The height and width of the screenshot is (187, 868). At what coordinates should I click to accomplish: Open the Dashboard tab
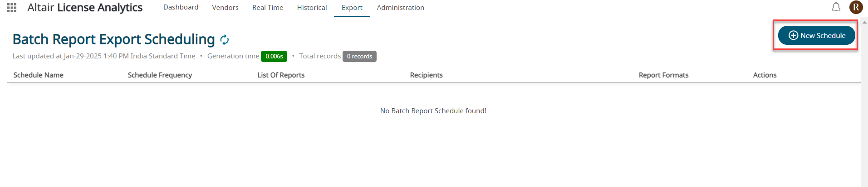[x=181, y=8]
